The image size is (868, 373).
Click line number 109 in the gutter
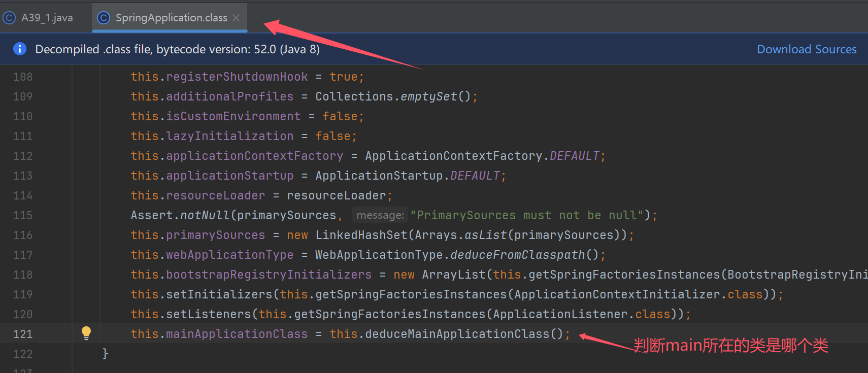23,96
